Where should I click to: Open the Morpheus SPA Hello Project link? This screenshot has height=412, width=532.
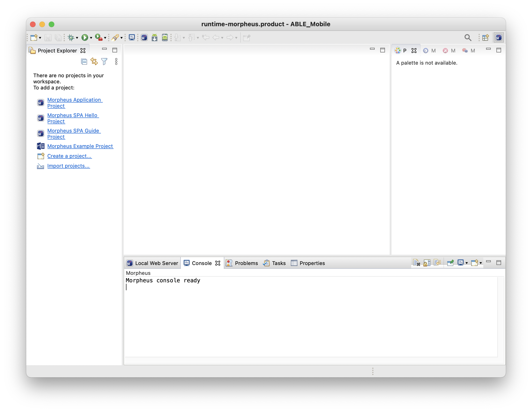click(73, 118)
